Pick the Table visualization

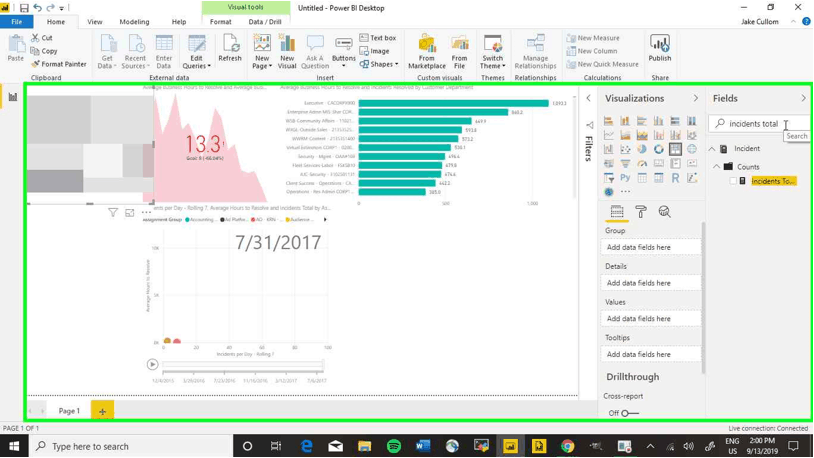[x=642, y=178]
